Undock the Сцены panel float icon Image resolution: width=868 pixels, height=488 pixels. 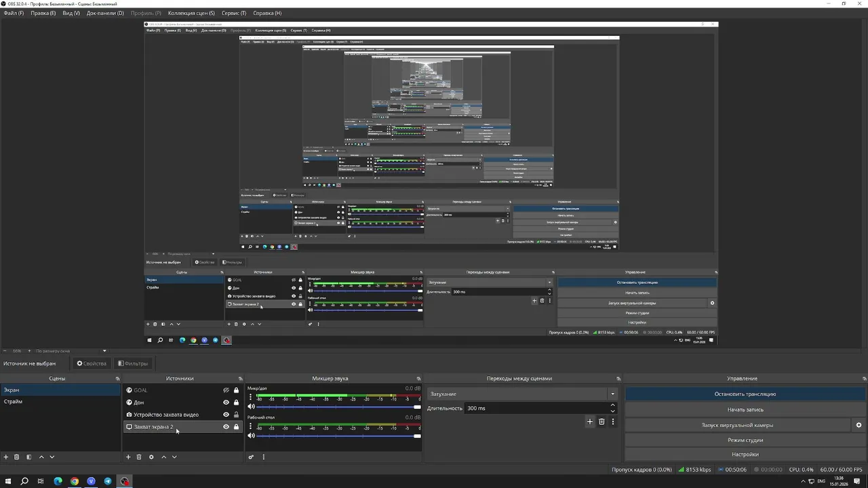coord(117,379)
